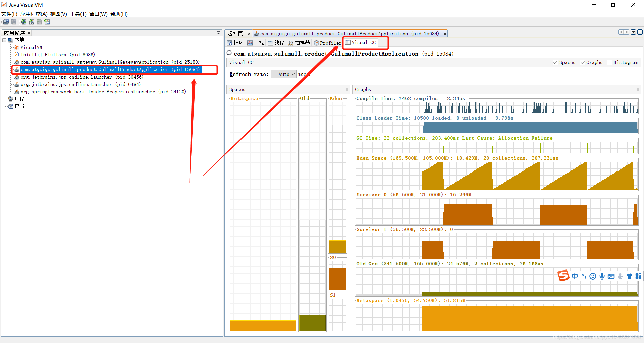Close the 应用程序 panel tab
The width and height of the screenshot is (644, 343).
(29, 33)
